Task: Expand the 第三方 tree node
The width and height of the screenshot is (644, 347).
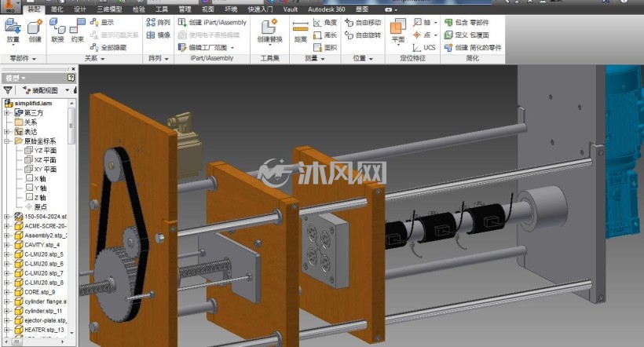Action: pos(6,112)
